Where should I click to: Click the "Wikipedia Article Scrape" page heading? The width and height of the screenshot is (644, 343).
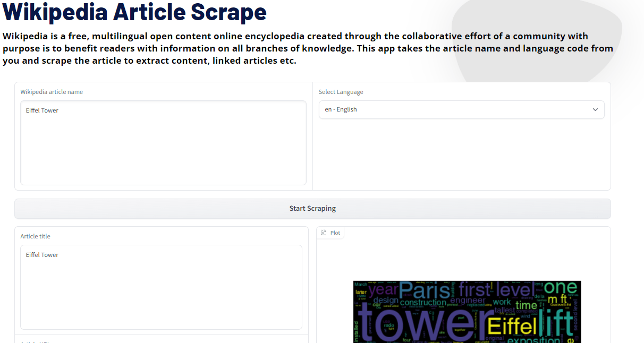134,12
